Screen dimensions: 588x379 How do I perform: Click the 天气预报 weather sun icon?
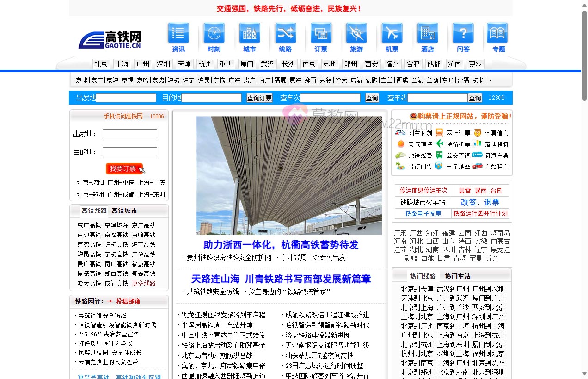click(x=400, y=144)
